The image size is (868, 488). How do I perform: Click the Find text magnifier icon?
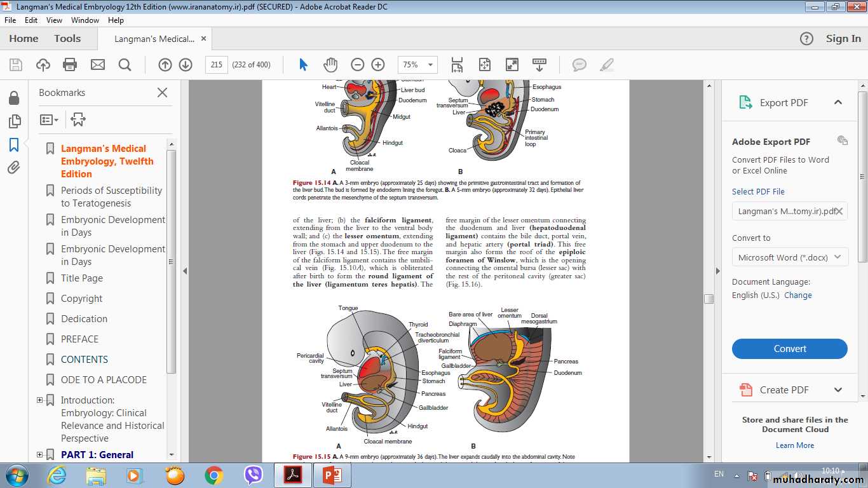pos(125,65)
